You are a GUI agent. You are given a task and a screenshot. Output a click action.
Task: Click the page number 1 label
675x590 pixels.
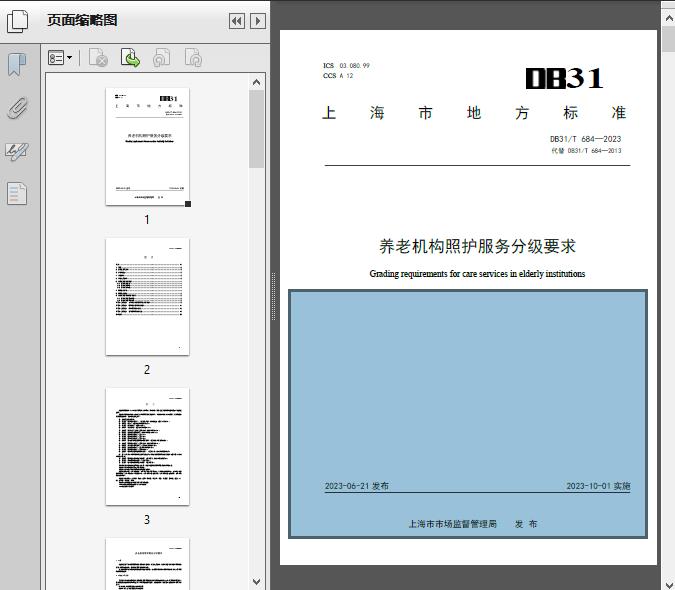coord(147,220)
